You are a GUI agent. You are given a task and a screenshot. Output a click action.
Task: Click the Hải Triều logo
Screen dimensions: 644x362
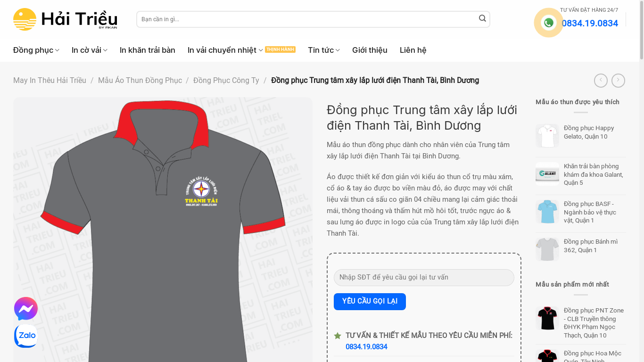coord(65,19)
